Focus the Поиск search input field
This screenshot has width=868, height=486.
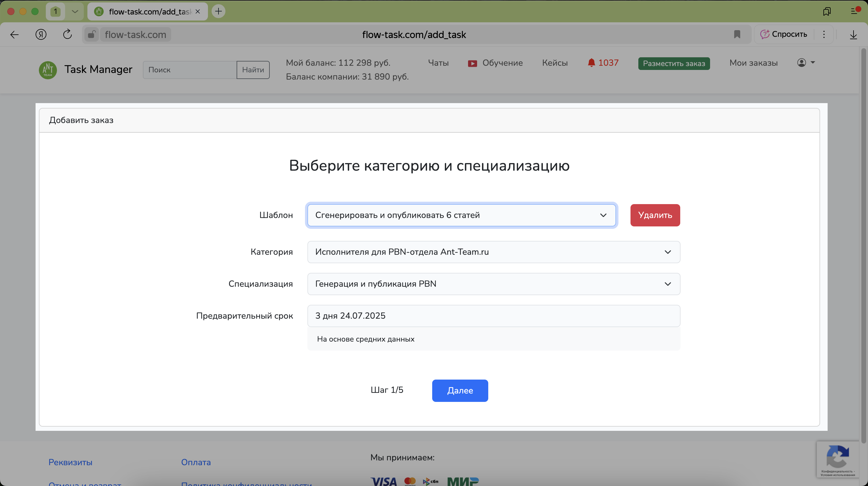189,70
